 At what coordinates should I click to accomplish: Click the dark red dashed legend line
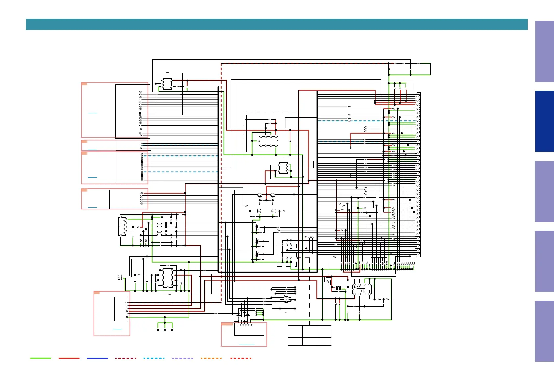point(126,358)
